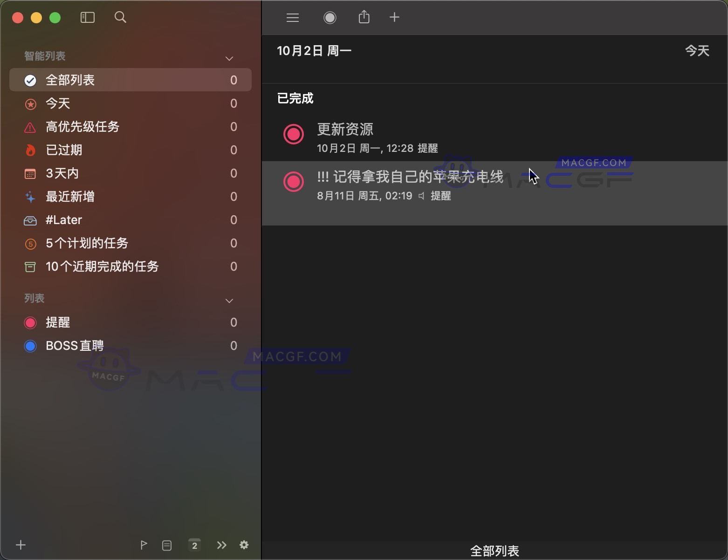Select the 今天 smart list
Image resolution: width=728 pixels, height=560 pixels.
tap(58, 103)
